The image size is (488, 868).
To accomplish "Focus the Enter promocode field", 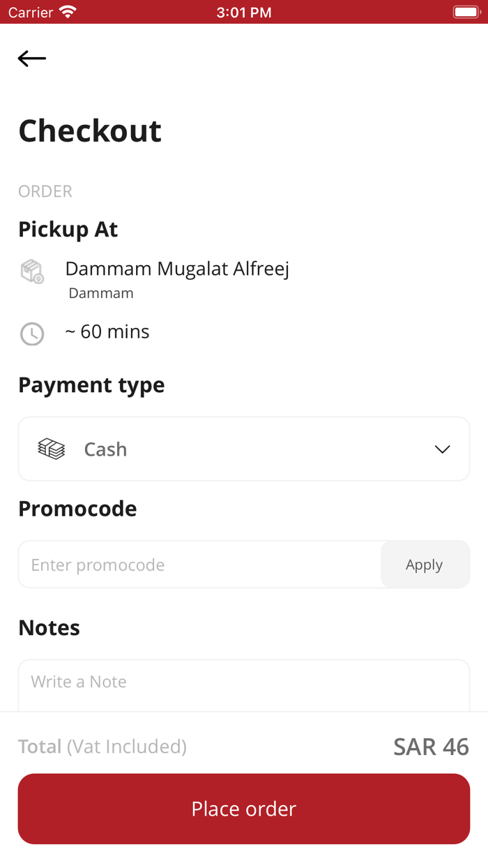I will pos(199,564).
